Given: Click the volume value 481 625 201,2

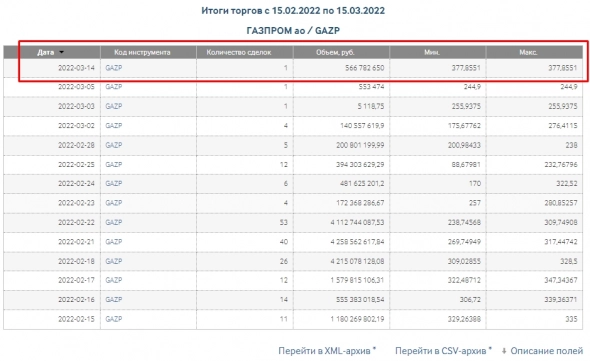Looking at the screenshot, I should (362, 184).
